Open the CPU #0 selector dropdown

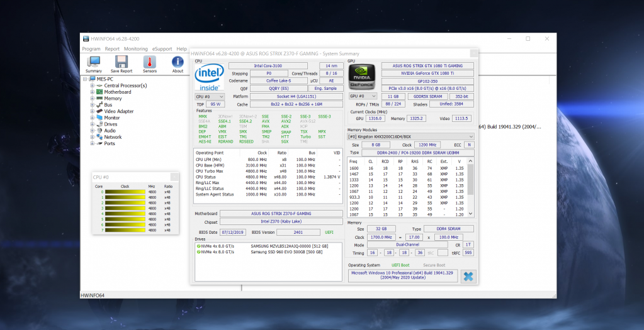click(209, 96)
